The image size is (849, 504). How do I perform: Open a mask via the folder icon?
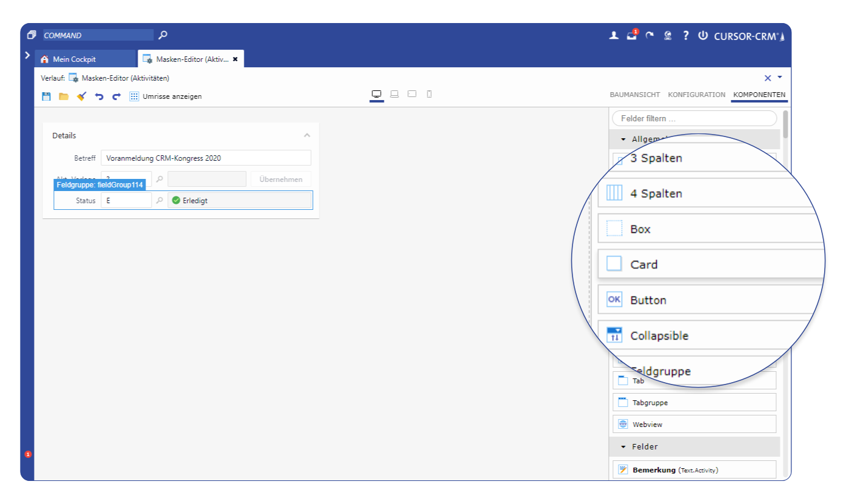64,96
